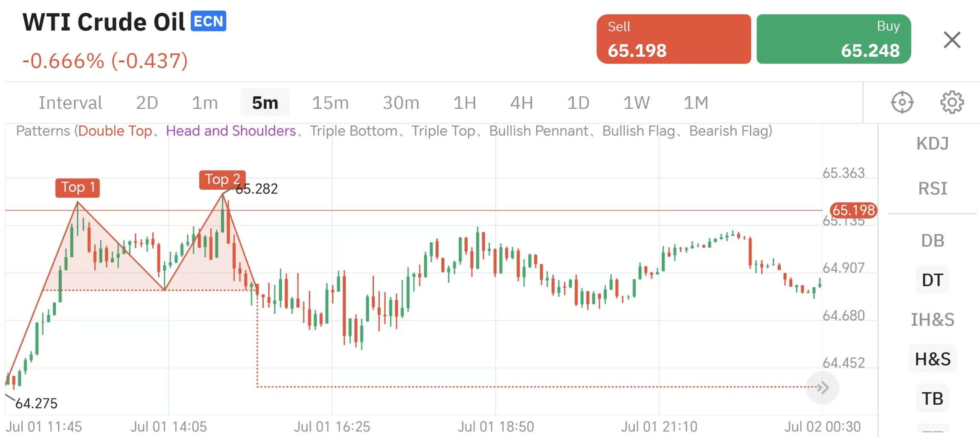Select the 1D interval tab
Screen dimensions: 980x437
pos(578,103)
